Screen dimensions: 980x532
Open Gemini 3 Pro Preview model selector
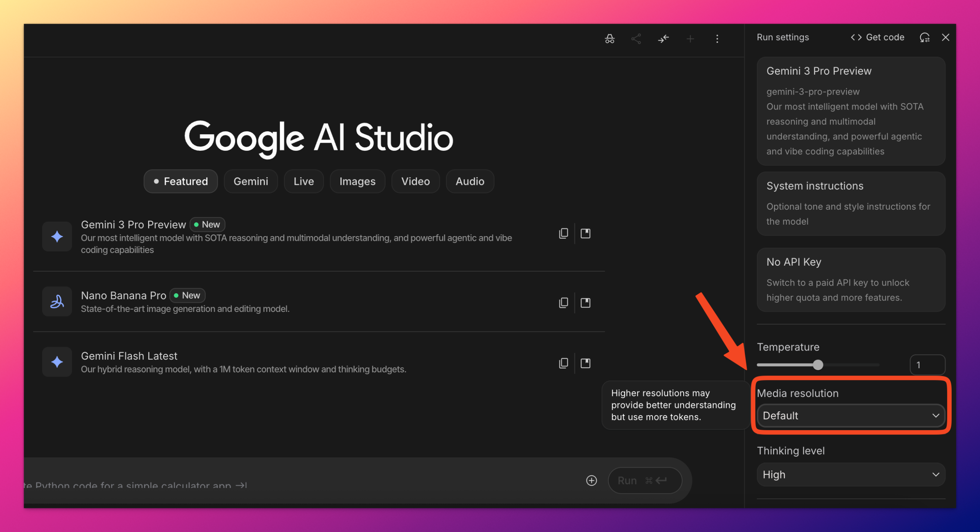pos(851,111)
